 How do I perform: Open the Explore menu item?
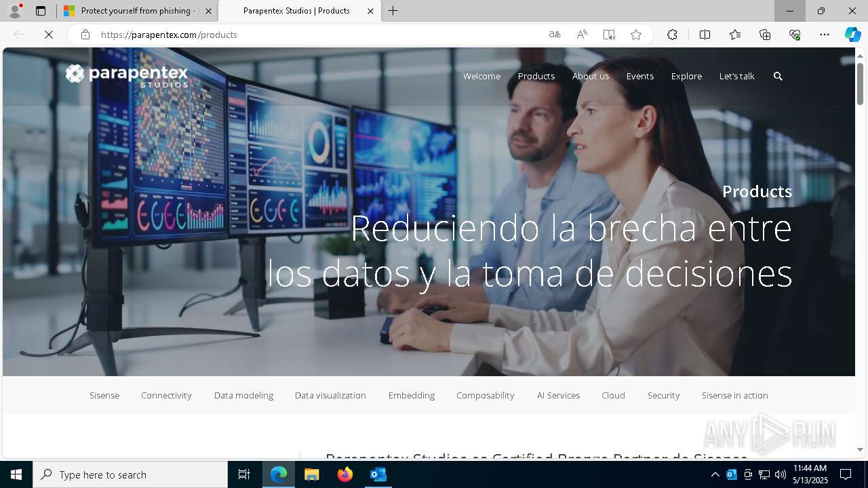[686, 76]
